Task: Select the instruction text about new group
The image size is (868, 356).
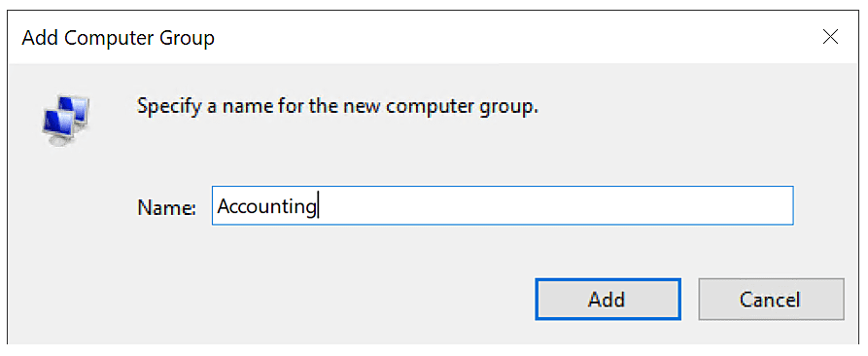Action: click(x=337, y=106)
